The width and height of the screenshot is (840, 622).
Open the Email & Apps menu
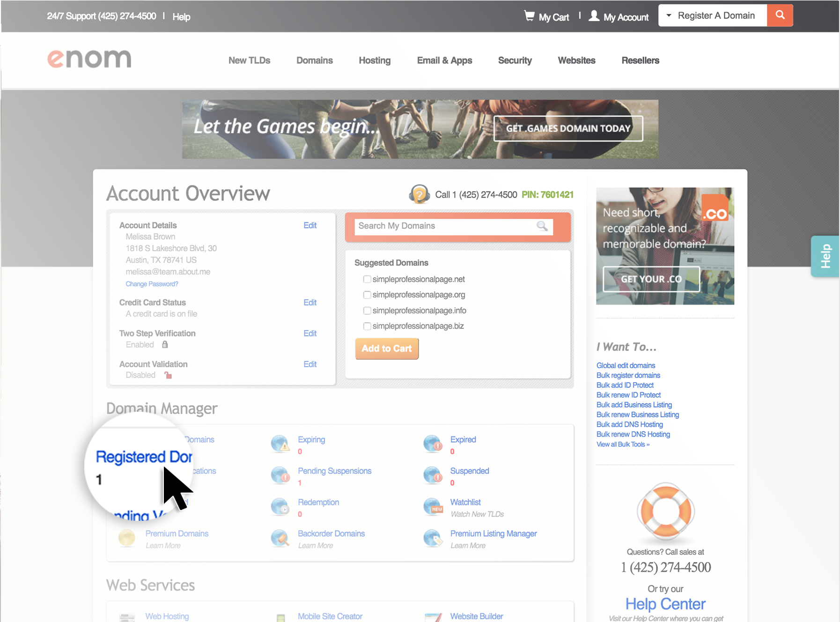(x=444, y=60)
